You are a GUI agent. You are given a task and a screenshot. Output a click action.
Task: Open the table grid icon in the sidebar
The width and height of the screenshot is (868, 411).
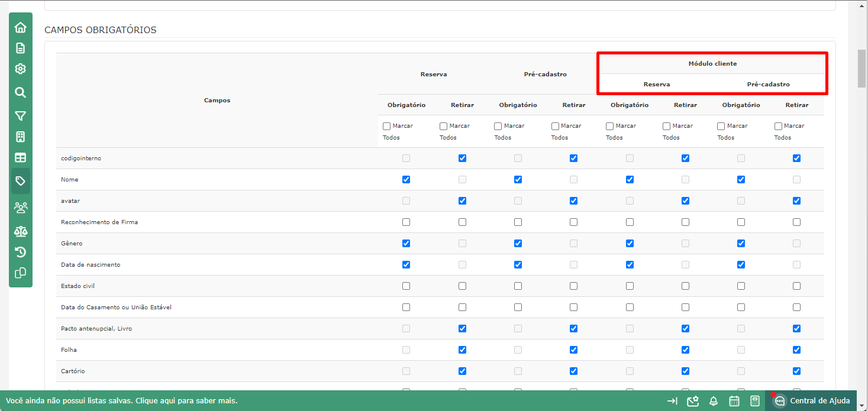pyautogui.click(x=21, y=158)
